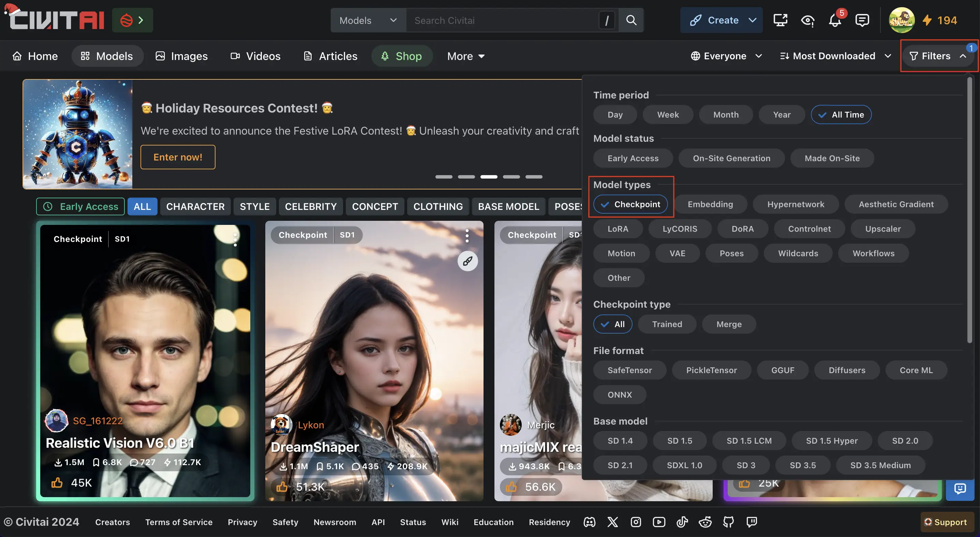Toggle the LoRA model type filter

click(618, 229)
